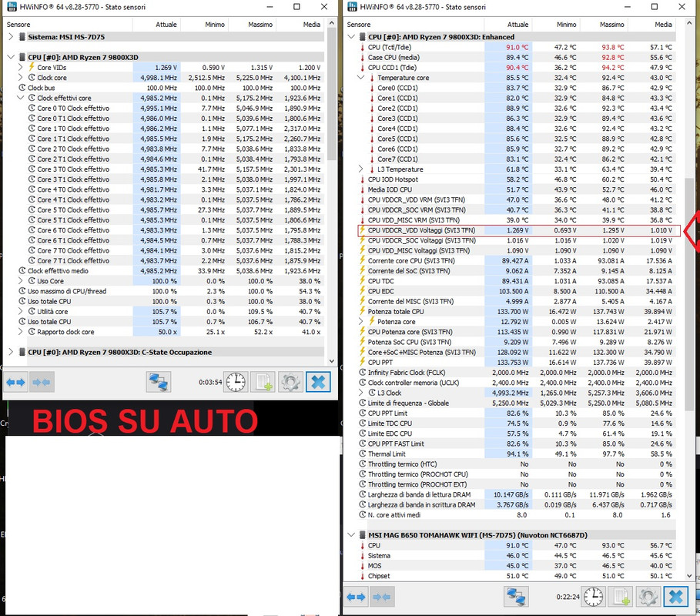
Task: Click Massimo column header in right window
Action: (604, 25)
